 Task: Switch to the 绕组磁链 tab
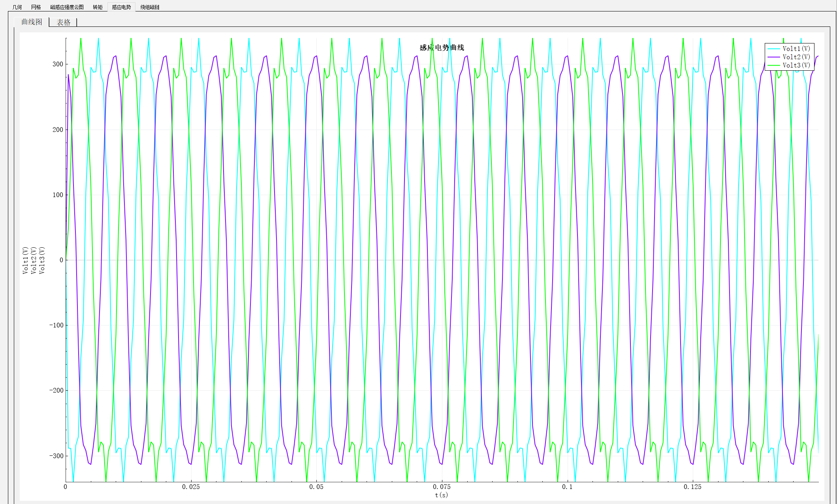pyautogui.click(x=150, y=7)
